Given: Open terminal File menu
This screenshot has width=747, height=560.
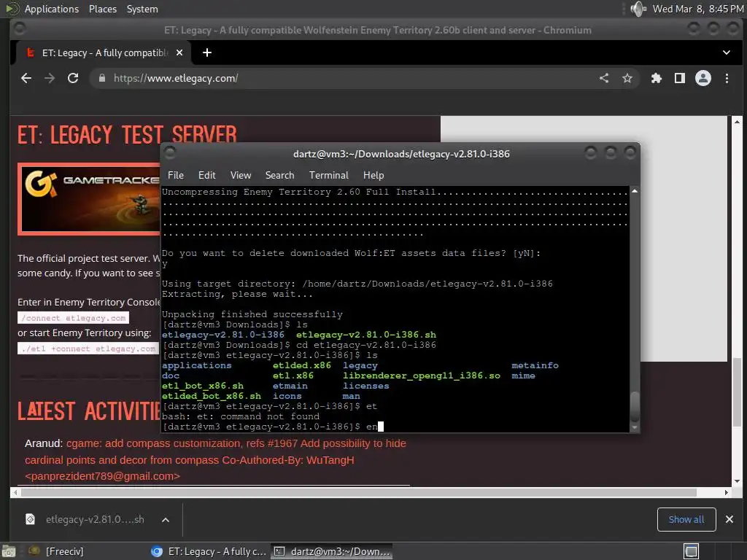Looking at the screenshot, I should [175, 175].
